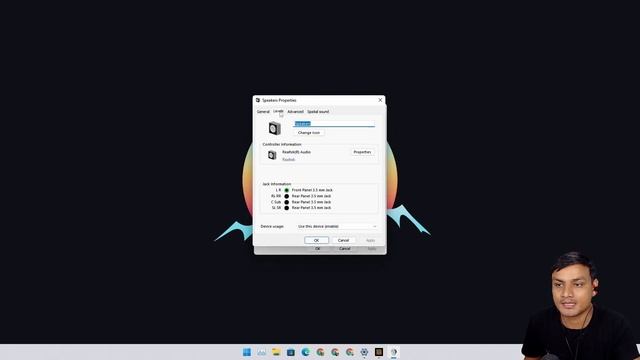Open the Windows Start menu
This screenshot has height=360, width=640.
click(x=247, y=352)
